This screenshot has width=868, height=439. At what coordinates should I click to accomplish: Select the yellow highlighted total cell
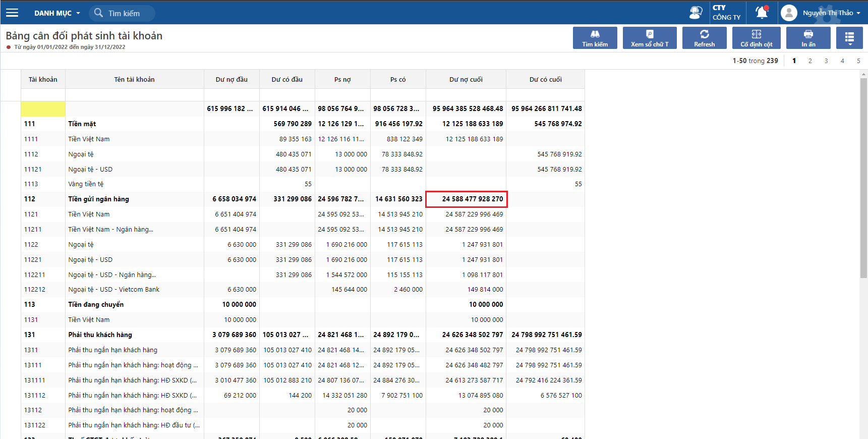click(x=43, y=108)
